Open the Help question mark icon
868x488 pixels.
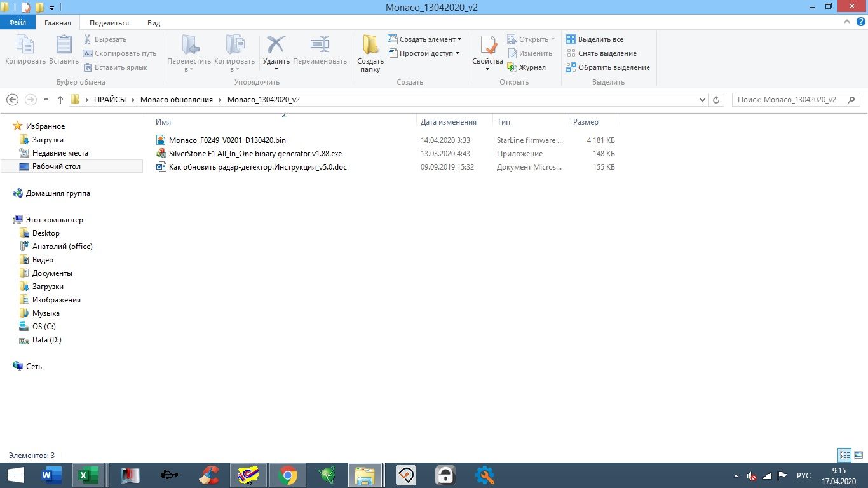[859, 22]
